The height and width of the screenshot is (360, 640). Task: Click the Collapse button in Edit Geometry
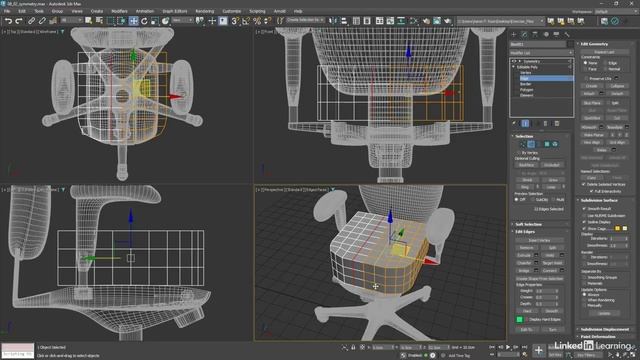617,86
